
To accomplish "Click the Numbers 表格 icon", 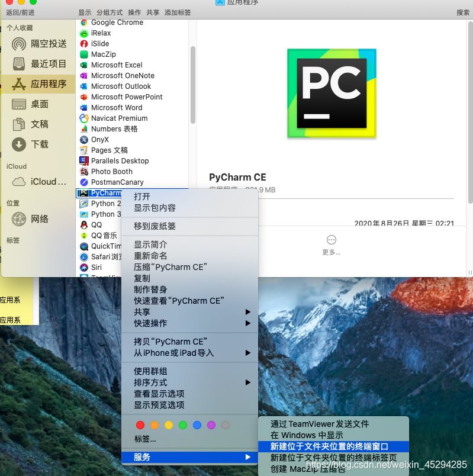I will click(x=84, y=128).
